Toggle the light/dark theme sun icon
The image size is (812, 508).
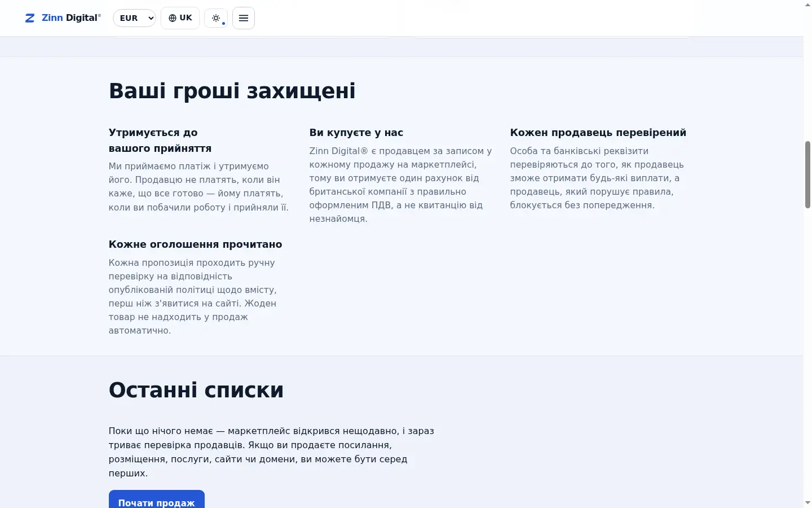216,18
